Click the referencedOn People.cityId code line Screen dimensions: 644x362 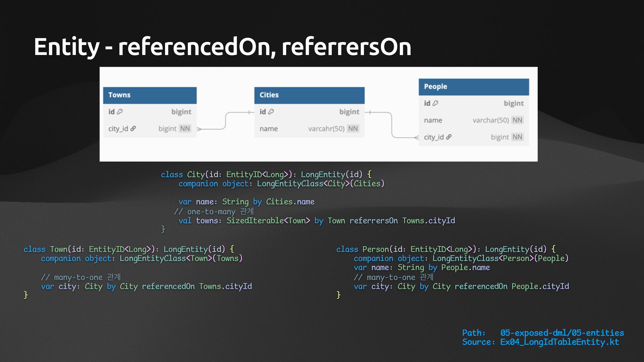461,286
